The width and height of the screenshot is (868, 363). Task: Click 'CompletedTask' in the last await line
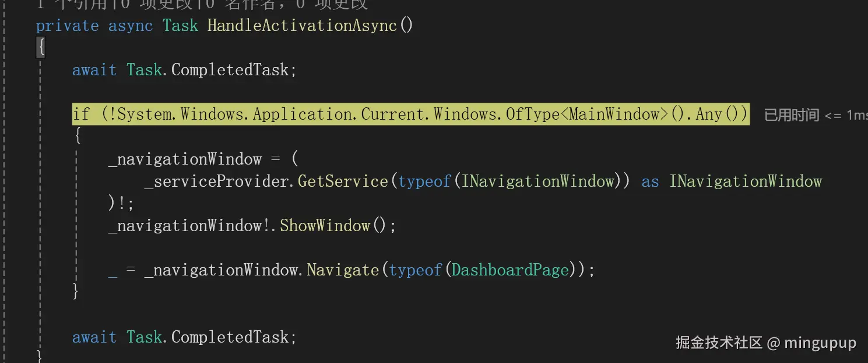pos(230,337)
